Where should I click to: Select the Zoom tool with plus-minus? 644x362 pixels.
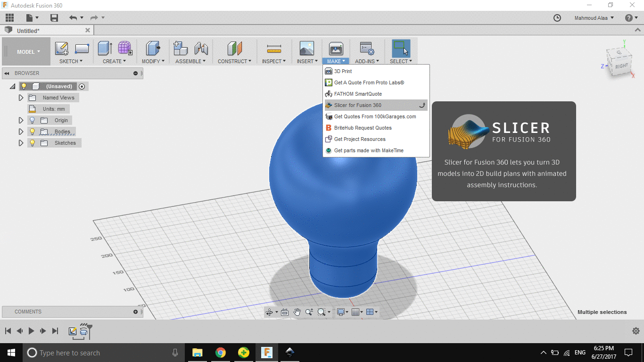click(309, 312)
